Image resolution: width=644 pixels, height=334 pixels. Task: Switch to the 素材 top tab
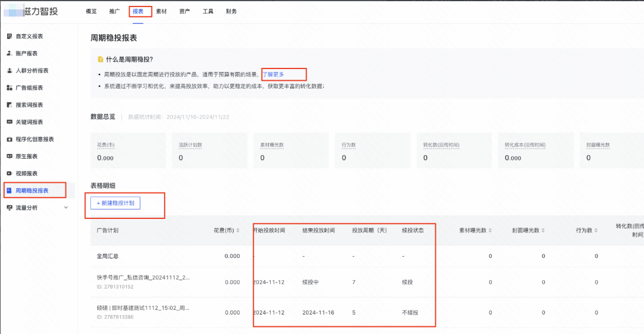[162, 11]
